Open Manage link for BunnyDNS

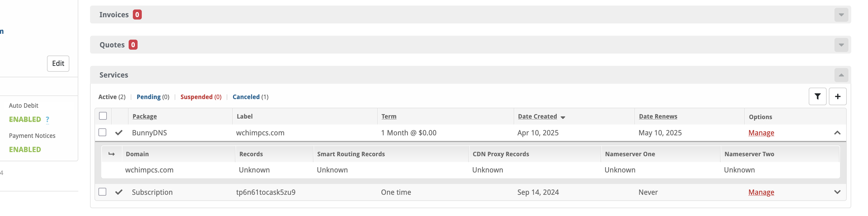click(x=761, y=133)
